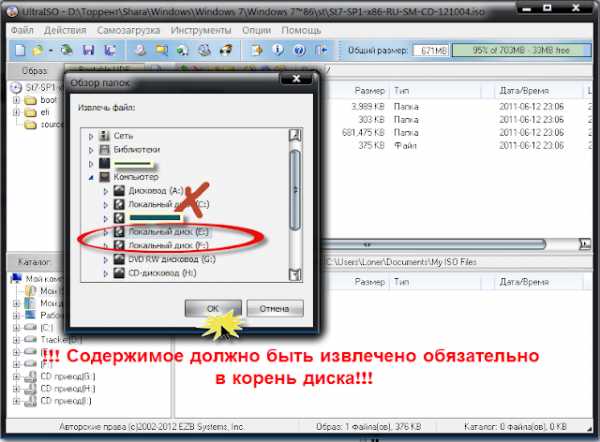Expand the CD-дисковод (H:) node

point(106,273)
